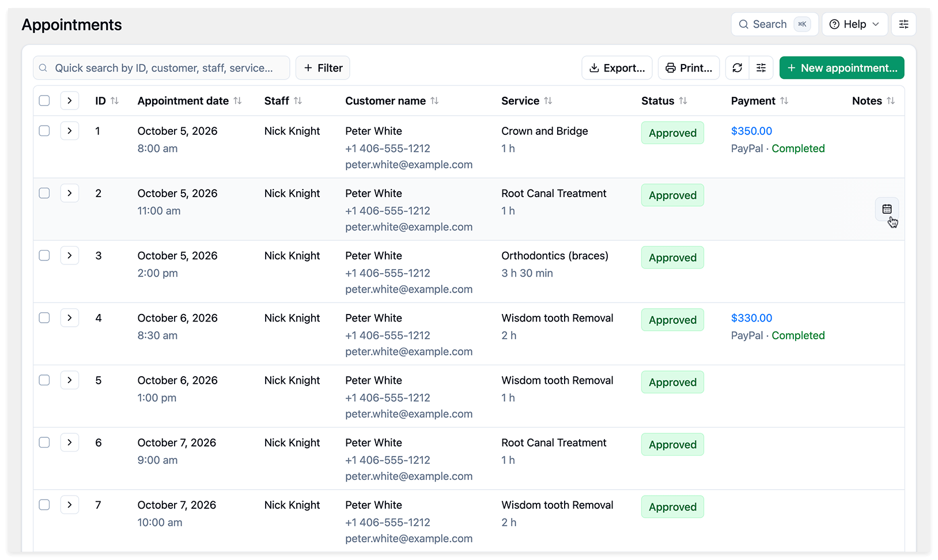Open page settings sliders icon next to Help
This screenshot has width=938, height=560.
tap(903, 24)
